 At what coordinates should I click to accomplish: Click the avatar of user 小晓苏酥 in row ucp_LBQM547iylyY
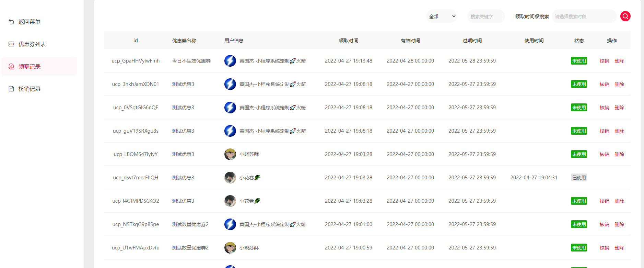pos(230,154)
